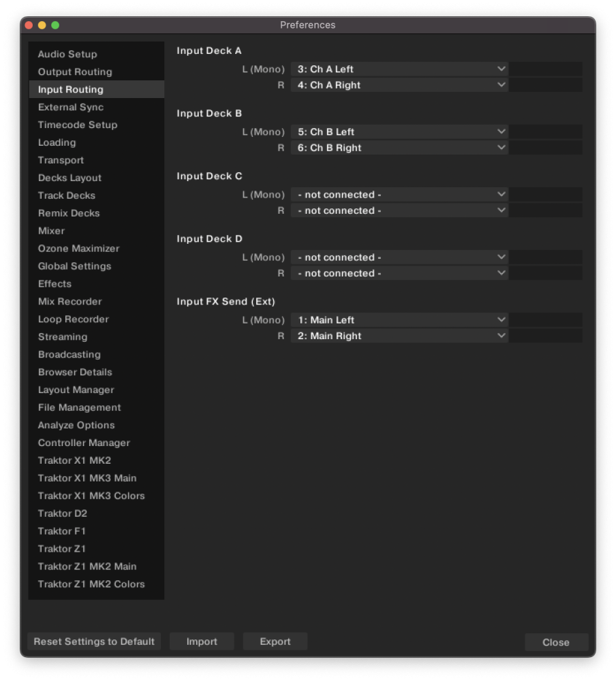The height and width of the screenshot is (681, 616).
Task: Open Input FX Send R channel dropdown
Action: tap(399, 336)
